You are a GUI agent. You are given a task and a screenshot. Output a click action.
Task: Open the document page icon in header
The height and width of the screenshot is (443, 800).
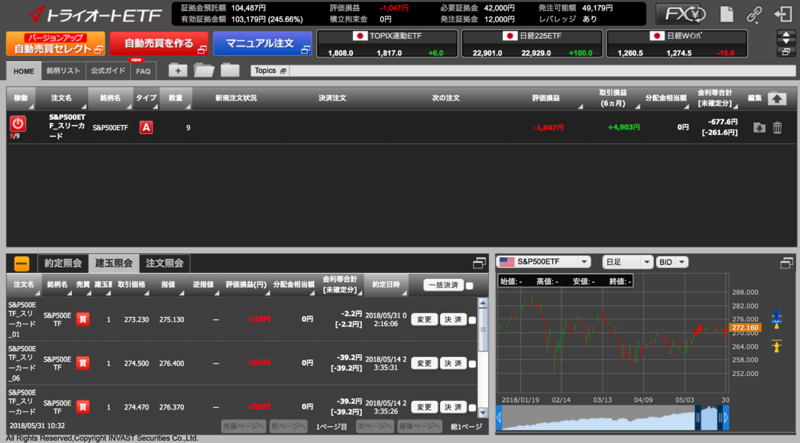pos(727,14)
